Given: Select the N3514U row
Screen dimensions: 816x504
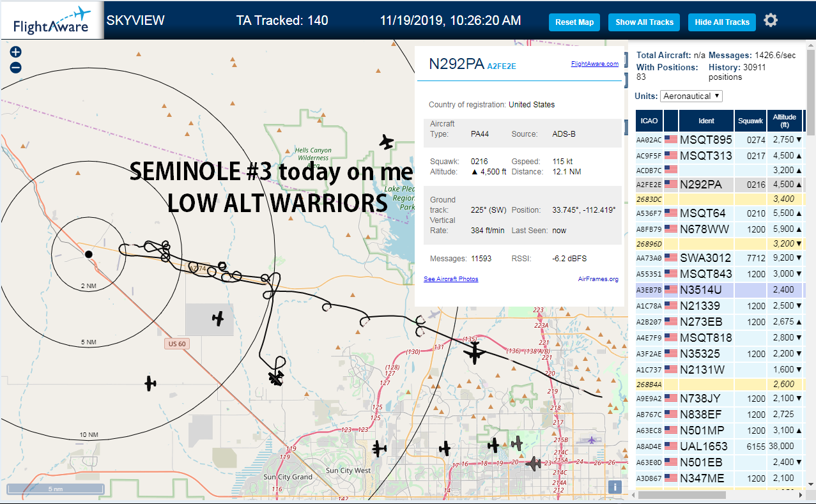Looking at the screenshot, I should (x=720, y=289).
